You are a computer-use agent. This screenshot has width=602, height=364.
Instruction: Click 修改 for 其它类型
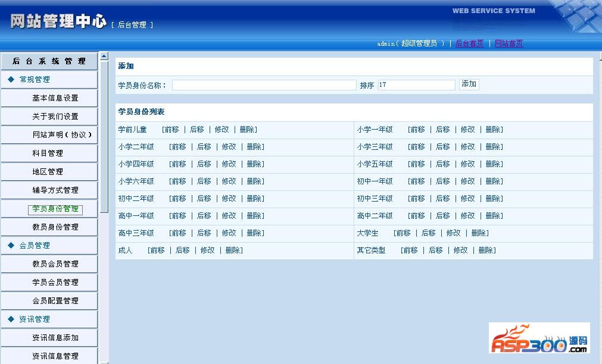click(x=460, y=250)
